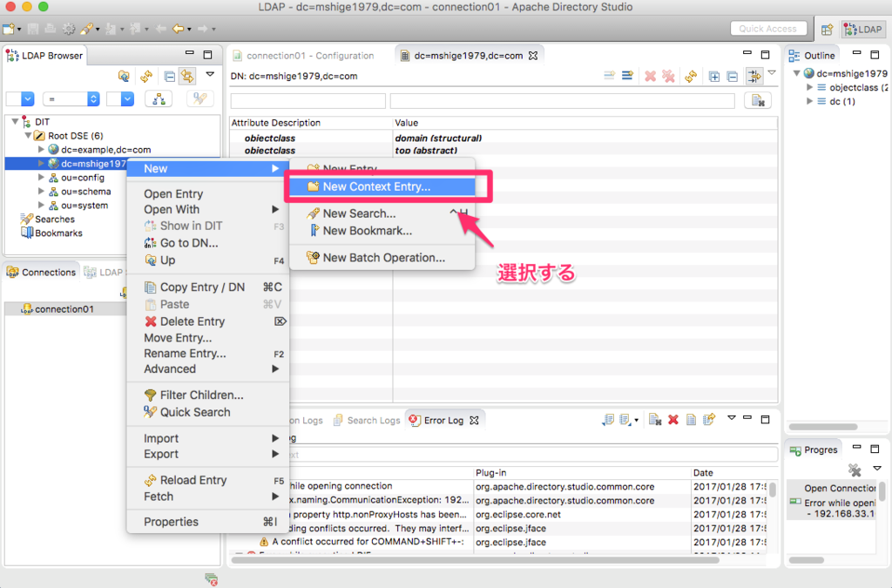Open Properties from context menu

pos(207,522)
